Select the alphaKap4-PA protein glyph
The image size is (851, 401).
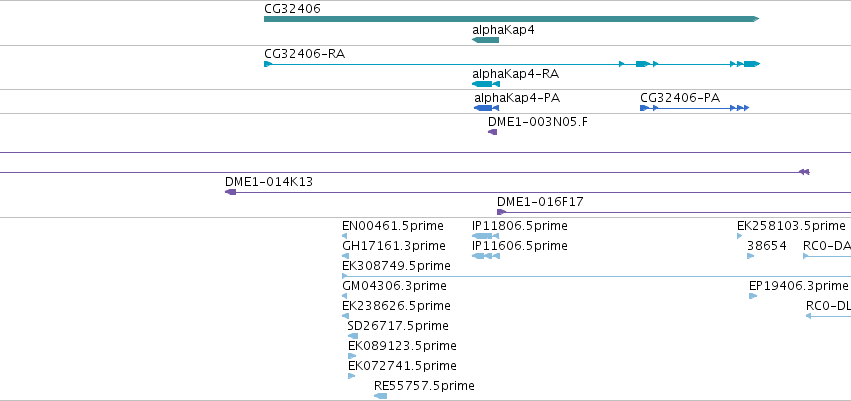point(486,108)
